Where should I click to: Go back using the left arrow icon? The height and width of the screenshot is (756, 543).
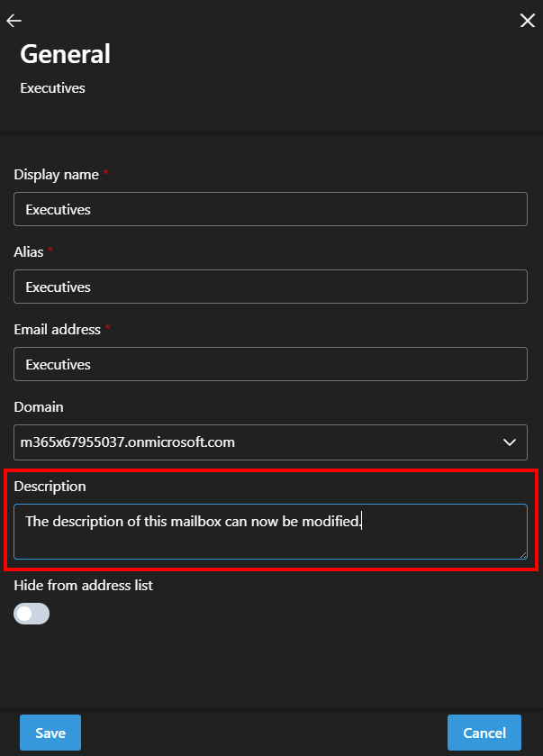click(x=14, y=21)
